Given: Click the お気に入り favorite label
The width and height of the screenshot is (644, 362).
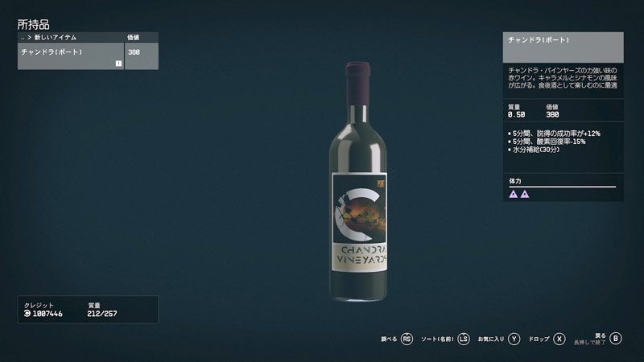Looking at the screenshot, I should pos(491,339).
